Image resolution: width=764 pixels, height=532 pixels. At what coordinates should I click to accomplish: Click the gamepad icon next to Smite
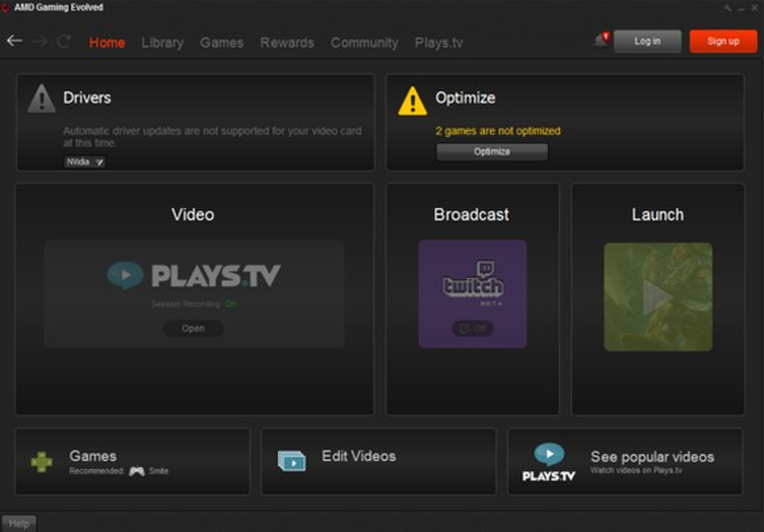click(x=136, y=472)
